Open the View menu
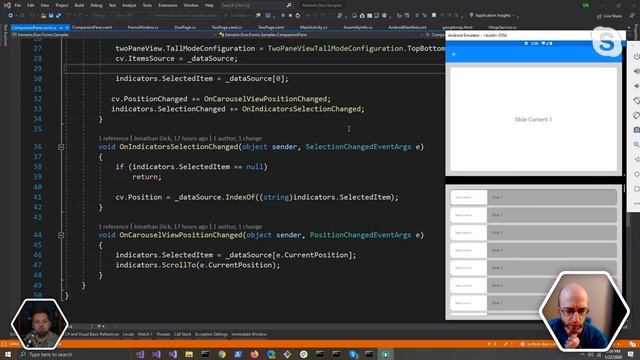The width and height of the screenshot is (640, 360). [45, 5]
